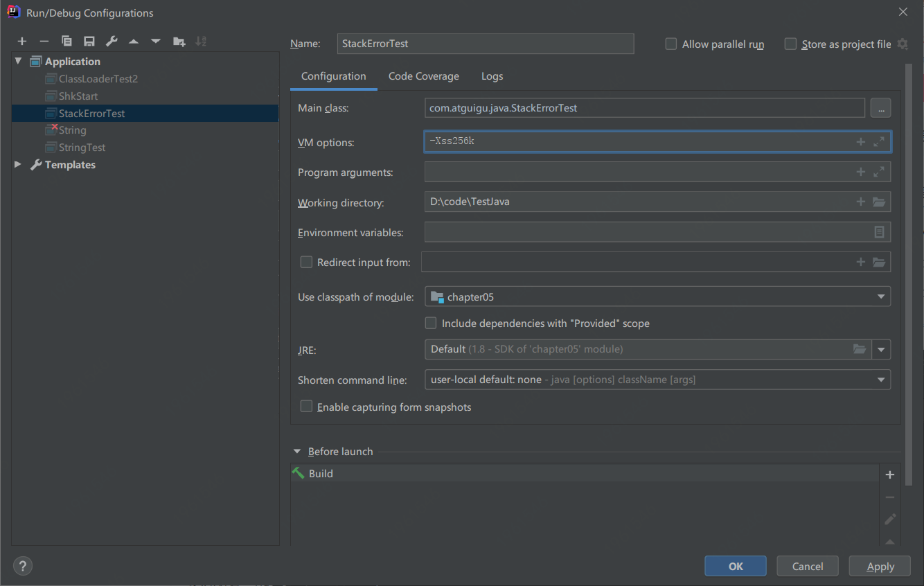
Task: Open the Edit Templates wrench icon
Action: [112, 42]
